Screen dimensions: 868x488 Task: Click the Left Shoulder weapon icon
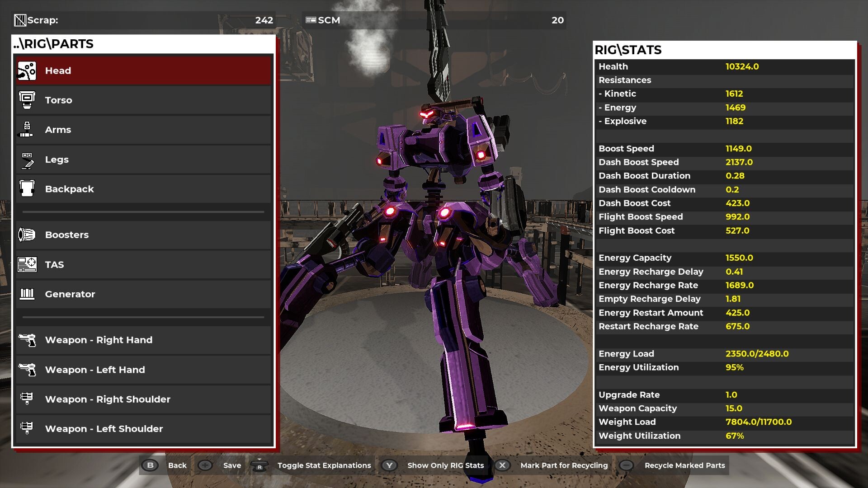[27, 429]
